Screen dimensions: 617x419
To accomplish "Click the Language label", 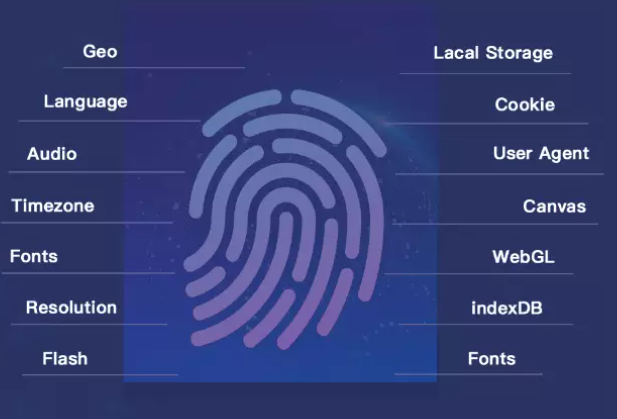I will point(85,102).
